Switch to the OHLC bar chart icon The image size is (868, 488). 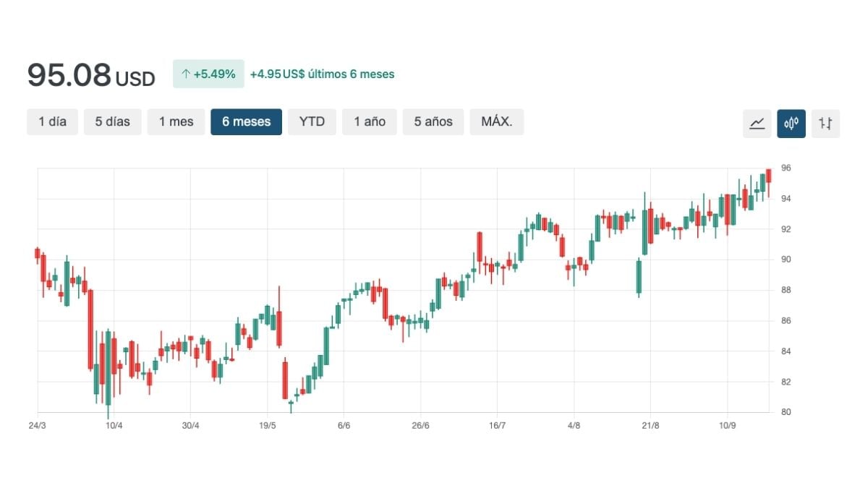tap(825, 123)
